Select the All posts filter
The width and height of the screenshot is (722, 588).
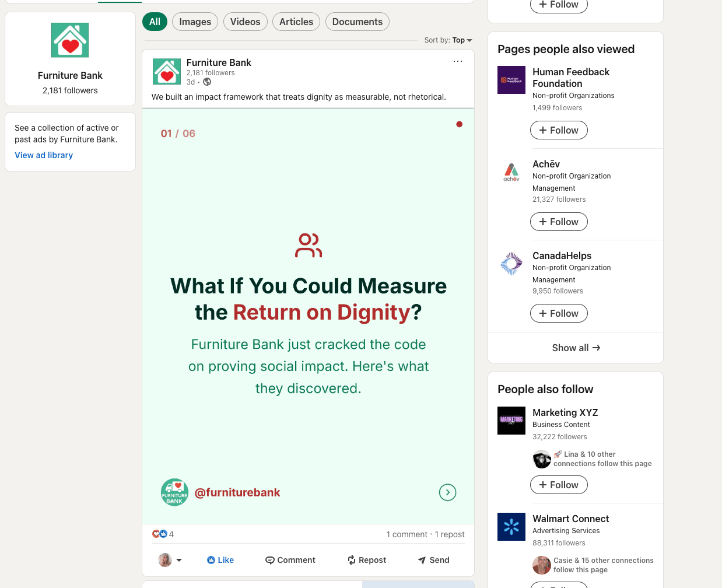pyautogui.click(x=155, y=22)
